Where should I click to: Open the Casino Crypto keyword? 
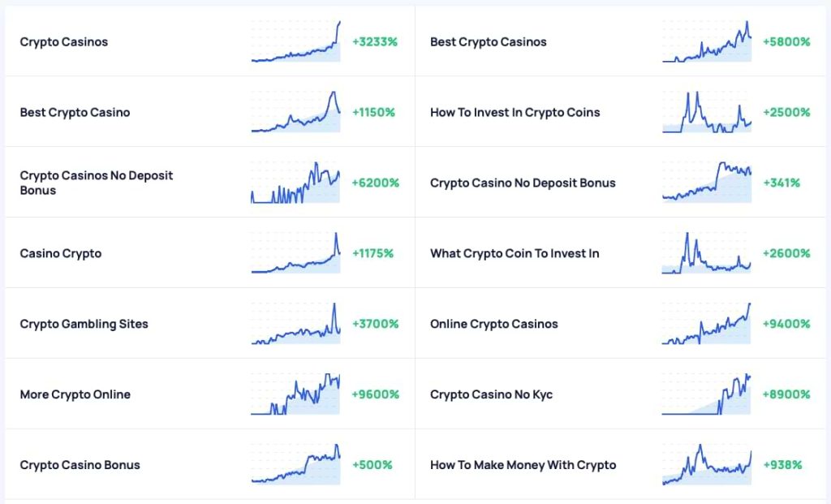pos(61,253)
